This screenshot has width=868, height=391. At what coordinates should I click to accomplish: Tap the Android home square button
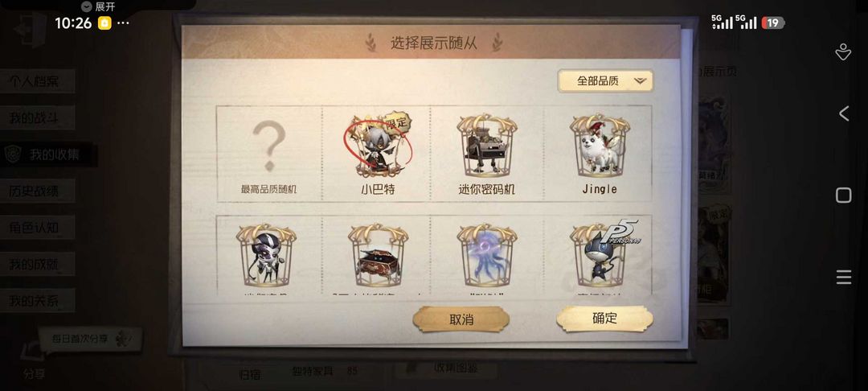844,195
